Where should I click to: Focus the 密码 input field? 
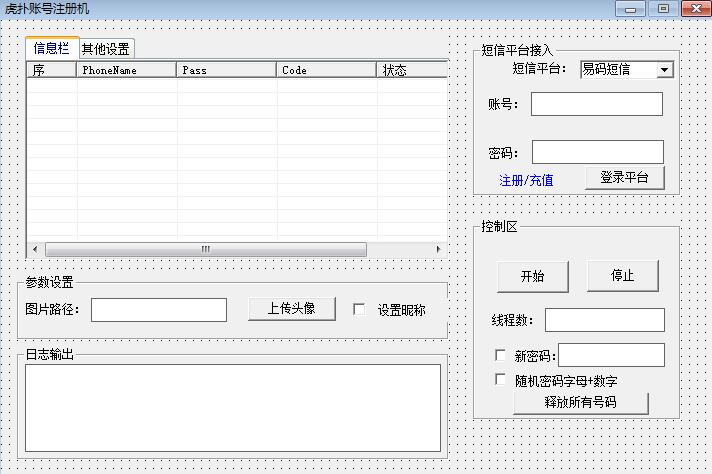[598, 152]
